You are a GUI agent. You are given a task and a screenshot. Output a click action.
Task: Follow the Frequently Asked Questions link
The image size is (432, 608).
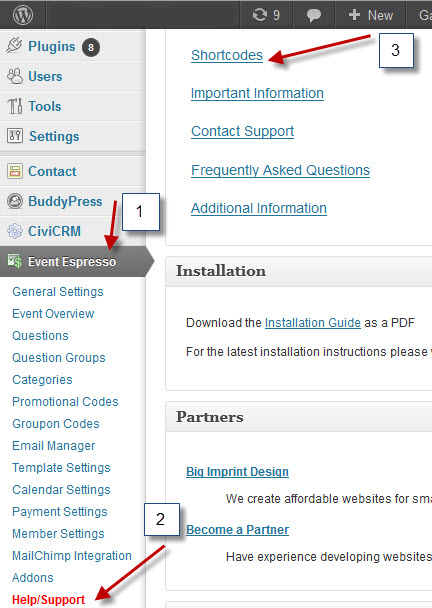pos(280,170)
